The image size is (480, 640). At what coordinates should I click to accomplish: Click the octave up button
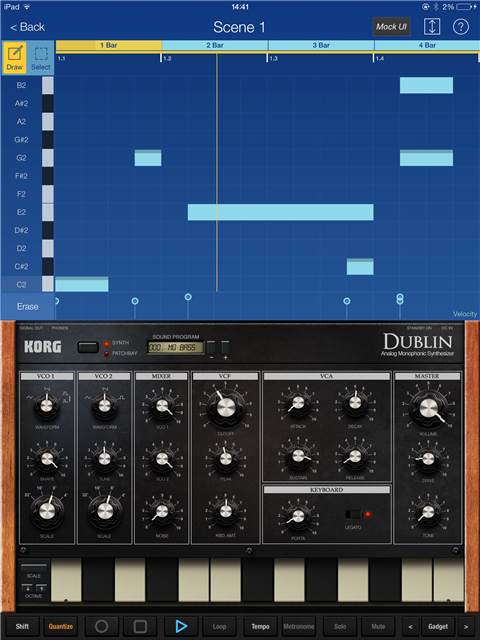[41, 589]
